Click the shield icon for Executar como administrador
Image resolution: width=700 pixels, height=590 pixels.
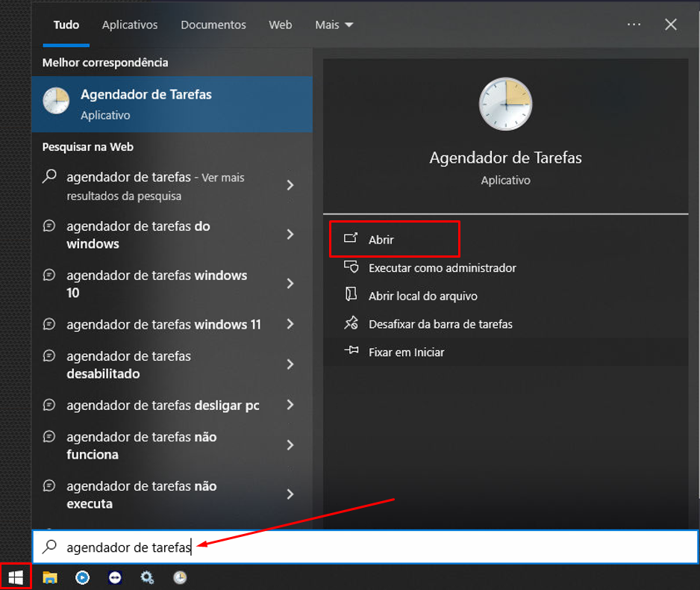(351, 267)
